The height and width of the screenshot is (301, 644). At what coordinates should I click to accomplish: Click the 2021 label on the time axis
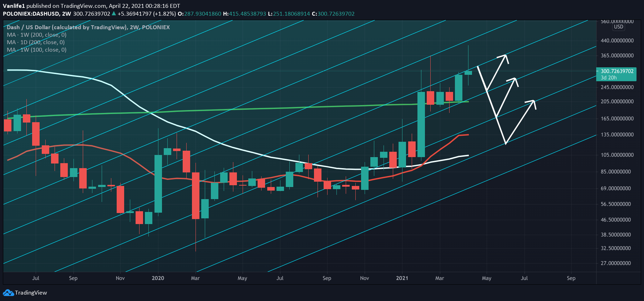pyautogui.click(x=402, y=278)
